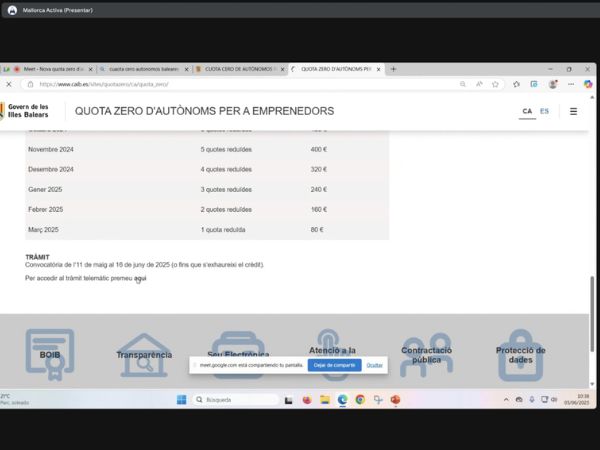Screen dimensions: 600x450
Task: Select the CUOTA CERO DE AUTÓNOMOS tab
Action: pos(238,69)
